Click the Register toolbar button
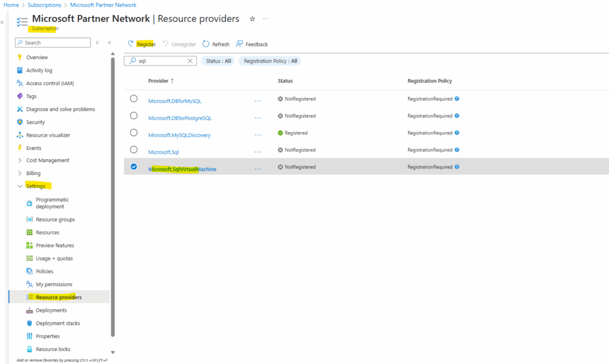 coord(142,44)
